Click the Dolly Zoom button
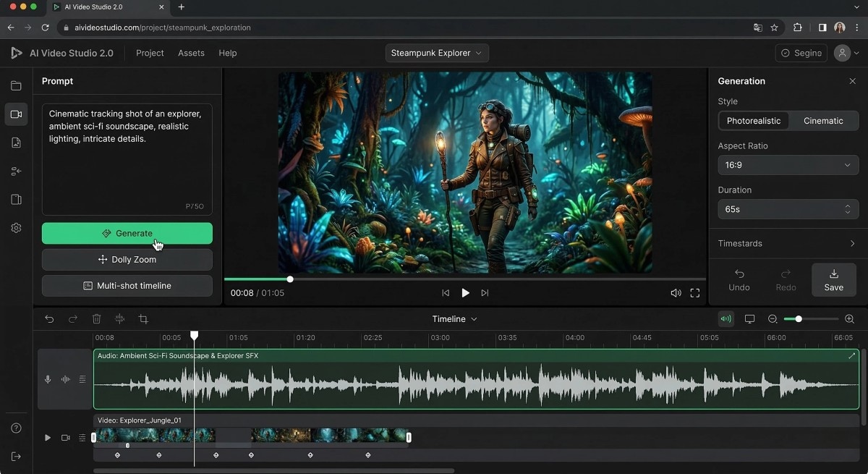868x474 pixels. 127,260
